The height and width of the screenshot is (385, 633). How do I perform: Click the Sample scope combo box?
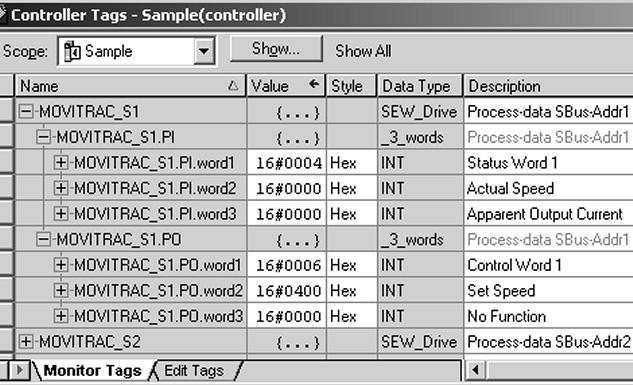136,51
